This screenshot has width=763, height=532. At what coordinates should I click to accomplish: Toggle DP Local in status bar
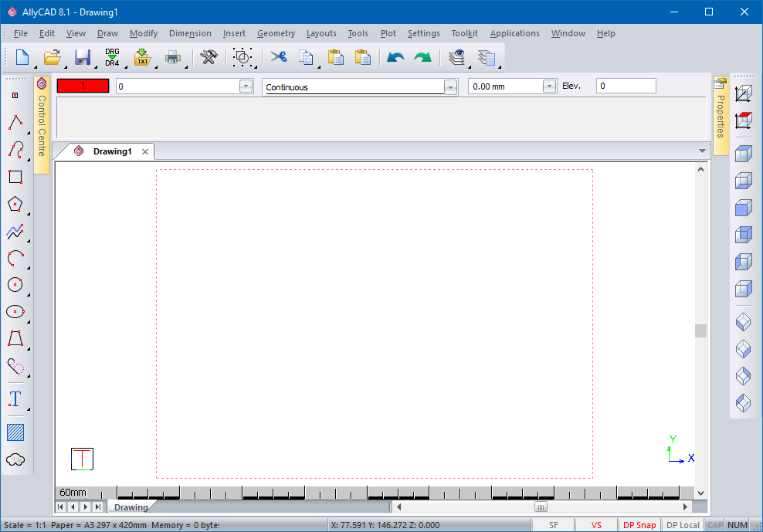tap(683, 525)
